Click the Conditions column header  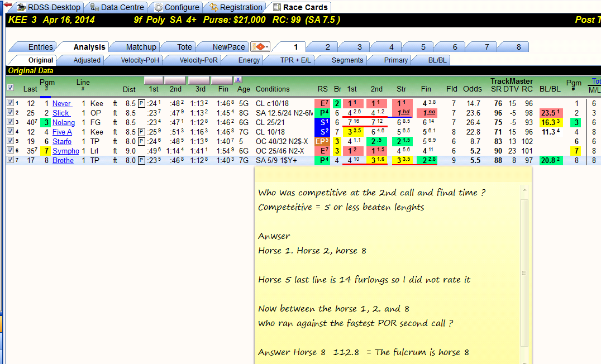point(273,89)
